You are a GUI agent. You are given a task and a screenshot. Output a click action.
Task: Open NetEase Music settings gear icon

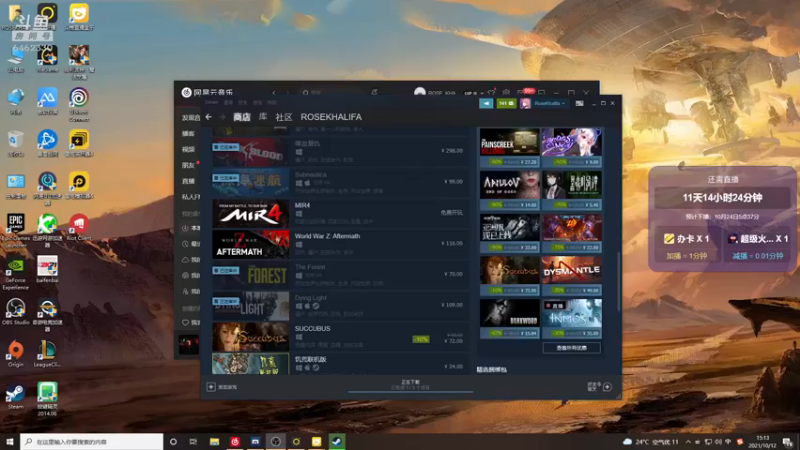tap(506, 92)
